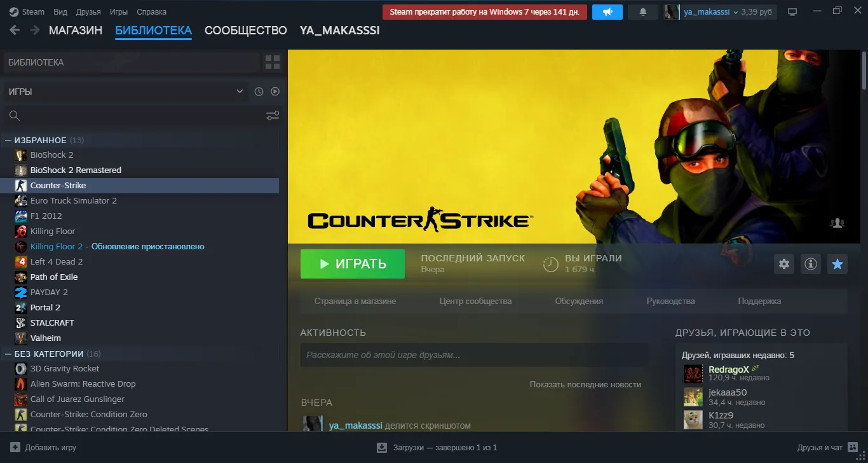The width and height of the screenshot is (868, 463).
Task: Click the add game plus icon
Action: point(15,447)
